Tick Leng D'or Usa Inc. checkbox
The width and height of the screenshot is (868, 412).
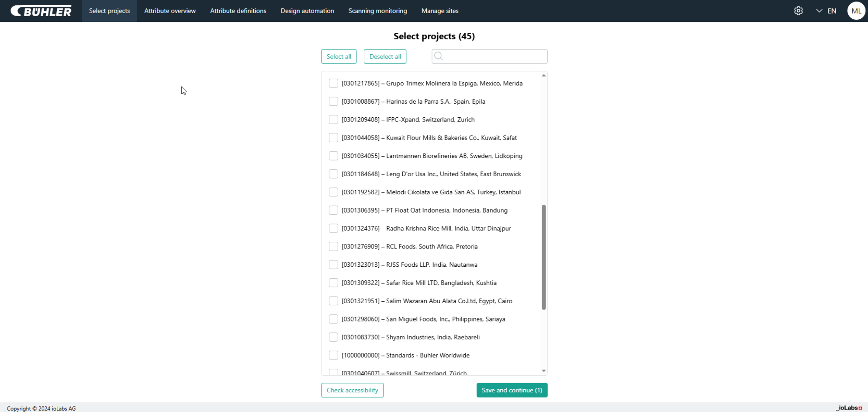333,174
